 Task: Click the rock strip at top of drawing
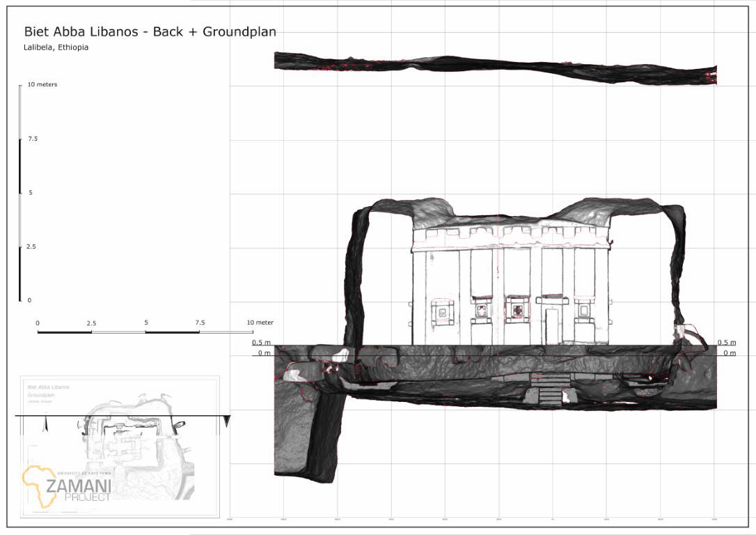tap(494, 68)
